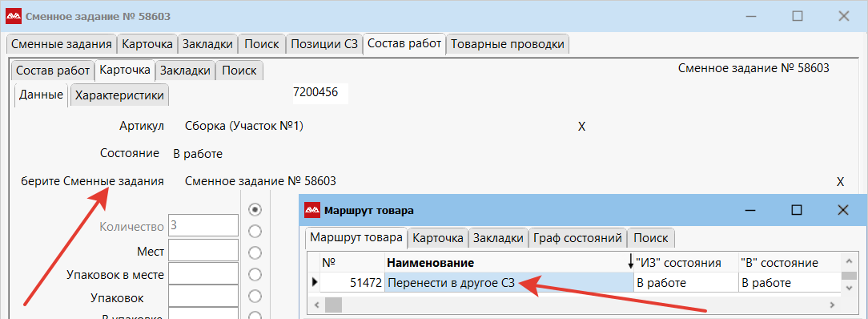This screenshot has height=319, width=868.
Task: Open Товарные проводки tab
Action: coord(508,44)
